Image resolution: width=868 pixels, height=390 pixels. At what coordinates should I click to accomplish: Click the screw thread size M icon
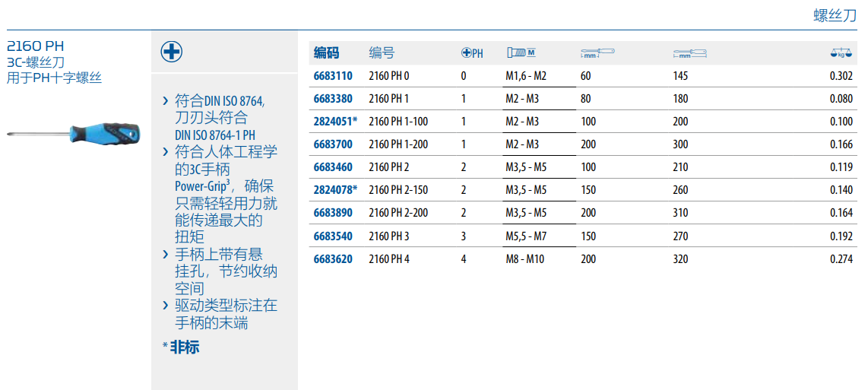pos(521,52)
